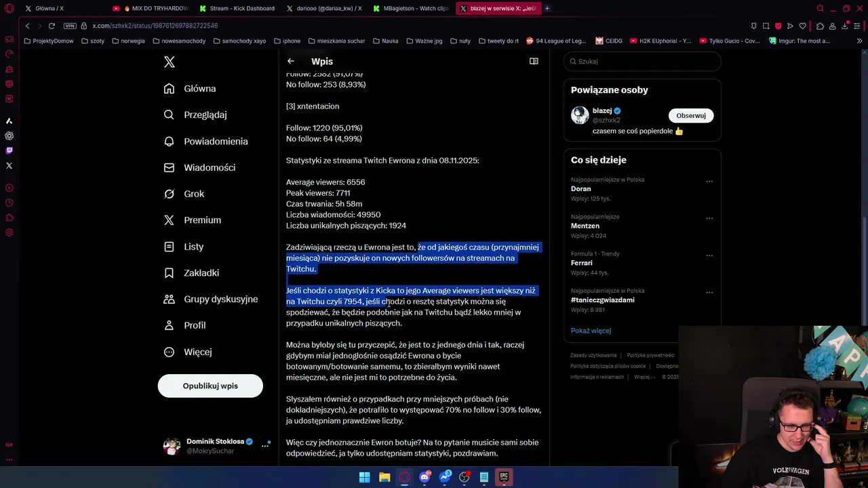Open GX Corner gamepad icon in sidebar
The height and width of the screenshot is (488, 868).
[9, 39]
